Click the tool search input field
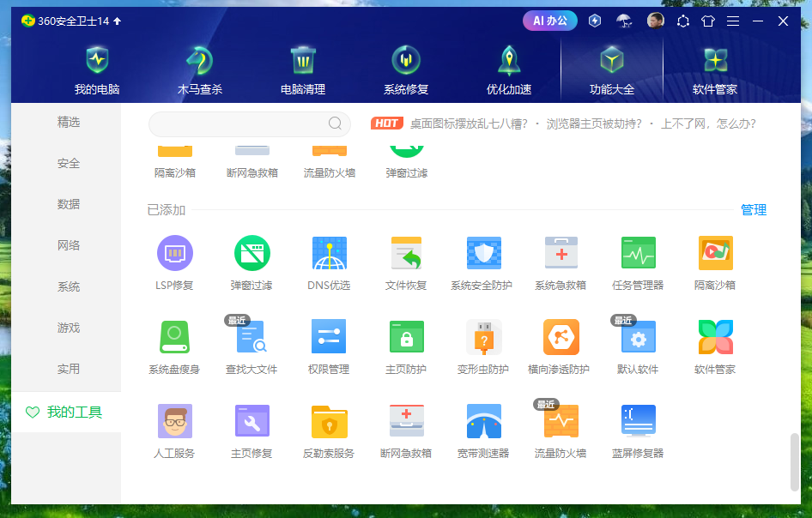Viewport: 812px width, 518px height. click(249, 123)
